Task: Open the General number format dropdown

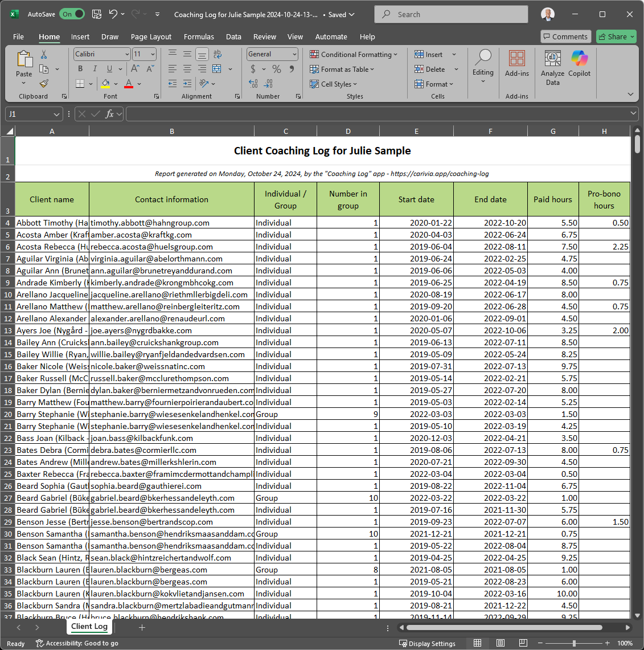Action: click(294, 54)
